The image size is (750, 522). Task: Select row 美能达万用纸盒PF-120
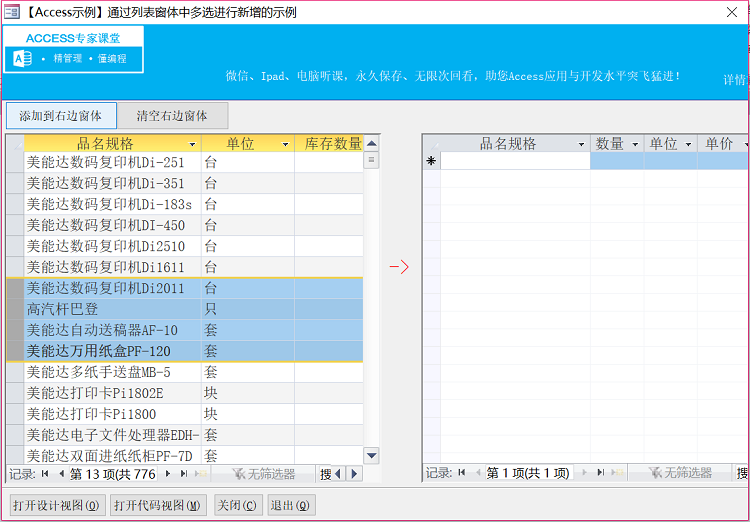(x=185, y=351)
